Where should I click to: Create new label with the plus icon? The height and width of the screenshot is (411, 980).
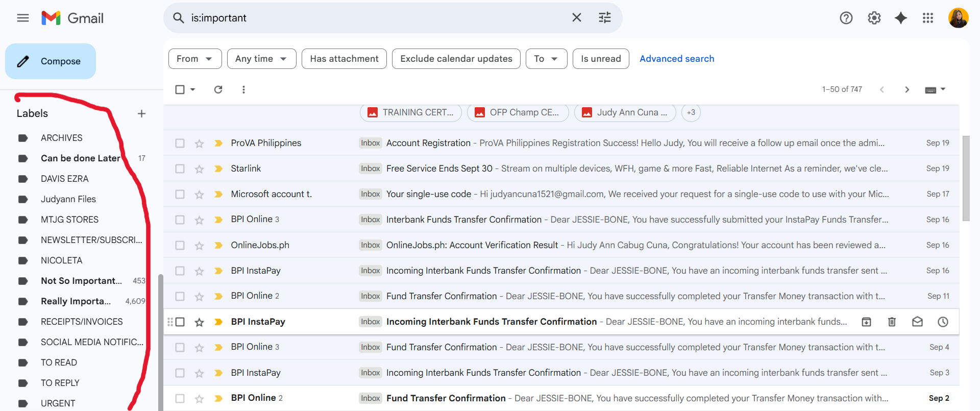pyautogui.click(x=141, y=113)
